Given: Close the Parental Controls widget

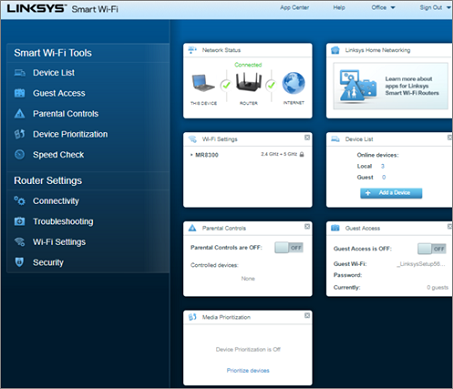Looking at the screenshot, I should tap(307, 226).
